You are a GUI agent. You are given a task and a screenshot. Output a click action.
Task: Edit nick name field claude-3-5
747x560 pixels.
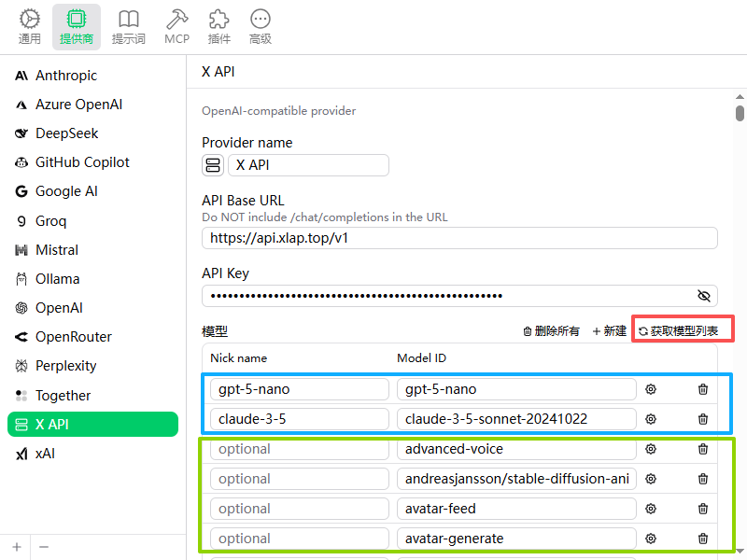[x=300, y=419]
